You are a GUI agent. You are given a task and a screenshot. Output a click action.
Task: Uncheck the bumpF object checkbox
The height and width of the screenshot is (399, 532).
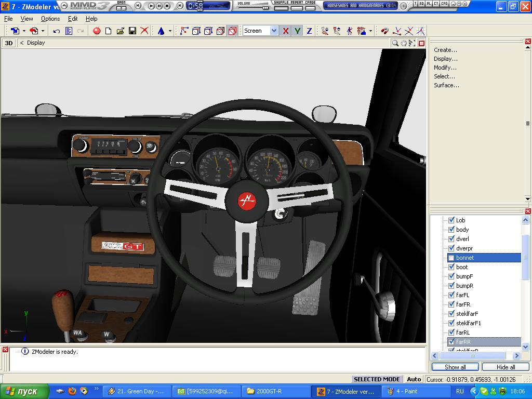pyautogui.click(x=451, y=276)
